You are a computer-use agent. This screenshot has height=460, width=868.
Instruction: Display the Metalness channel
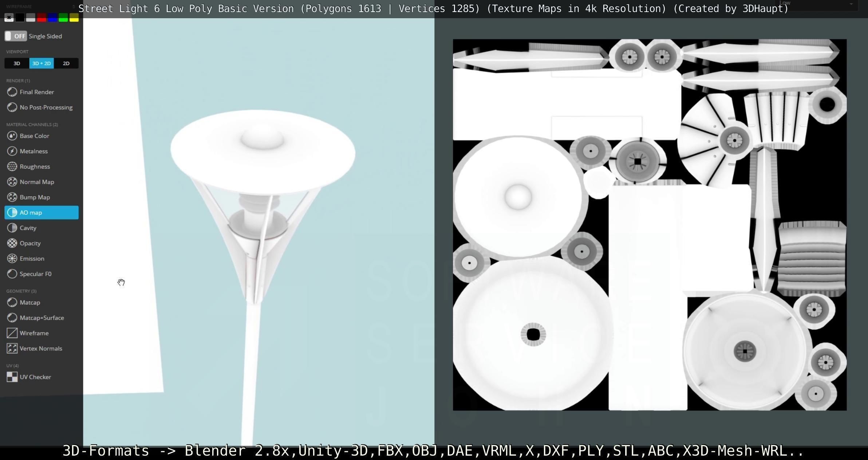point(42,151)
